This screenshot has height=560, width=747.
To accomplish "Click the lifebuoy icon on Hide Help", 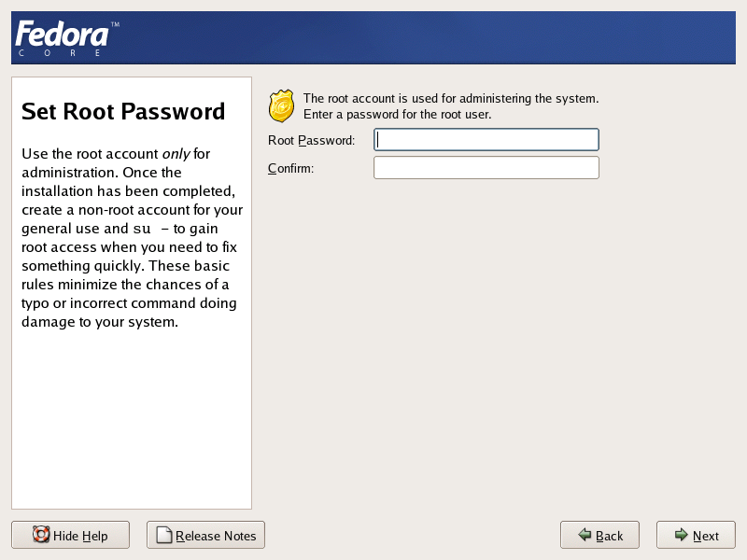I will [41, 535].
